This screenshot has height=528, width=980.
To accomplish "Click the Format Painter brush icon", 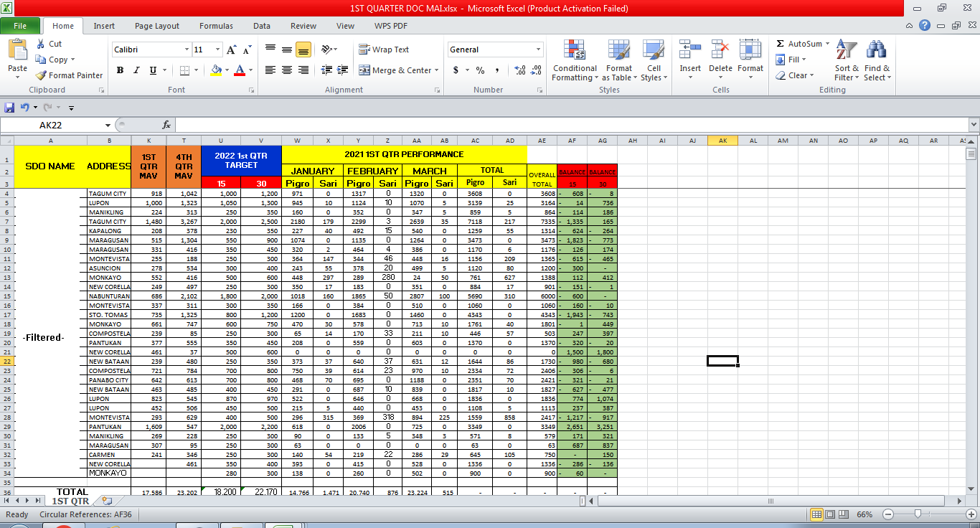I will pos(41,75).
